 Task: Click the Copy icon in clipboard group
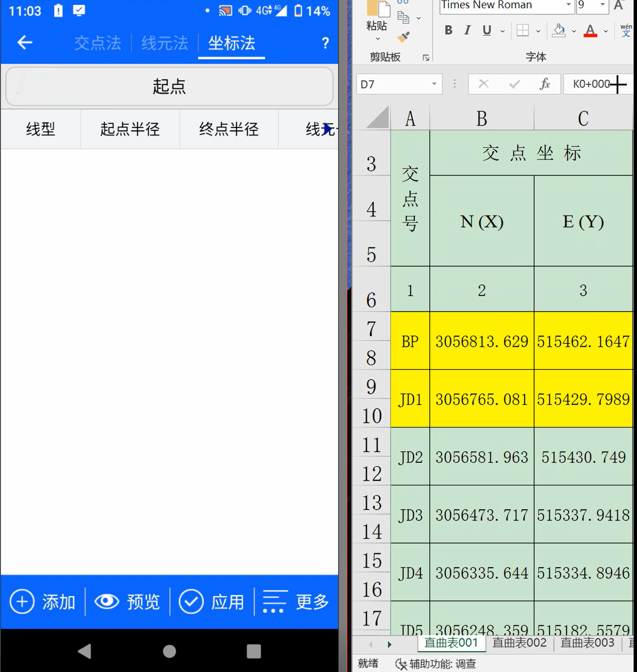click(403, 18)
